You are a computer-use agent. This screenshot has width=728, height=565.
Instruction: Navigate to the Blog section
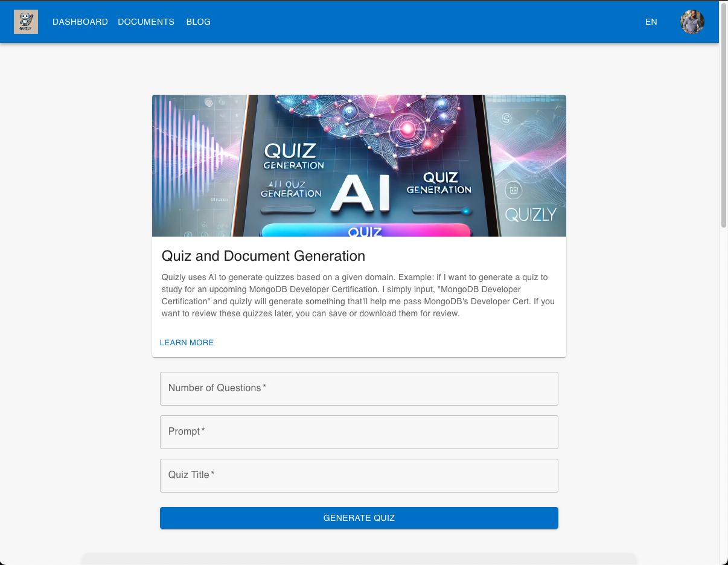click(x=199, y=22)
